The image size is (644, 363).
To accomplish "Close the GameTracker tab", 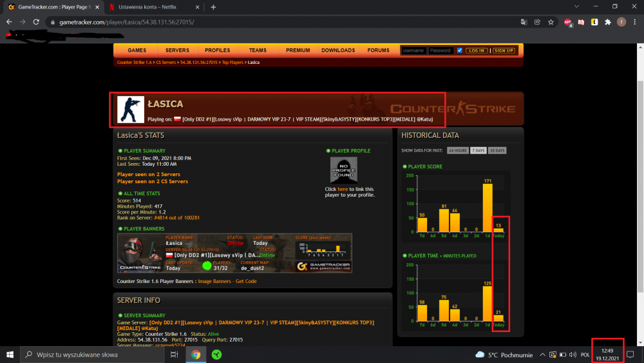I will pyautogui.click(x=97, y=7).
